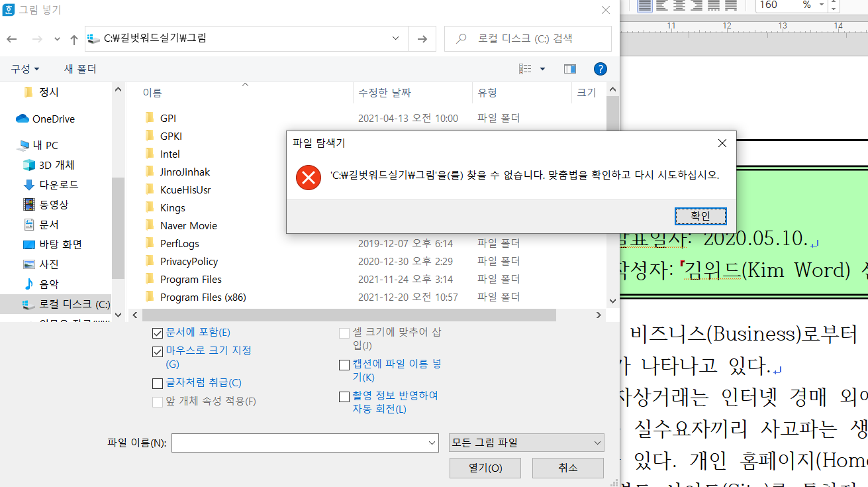Click the go-to address arrow button

422,39
